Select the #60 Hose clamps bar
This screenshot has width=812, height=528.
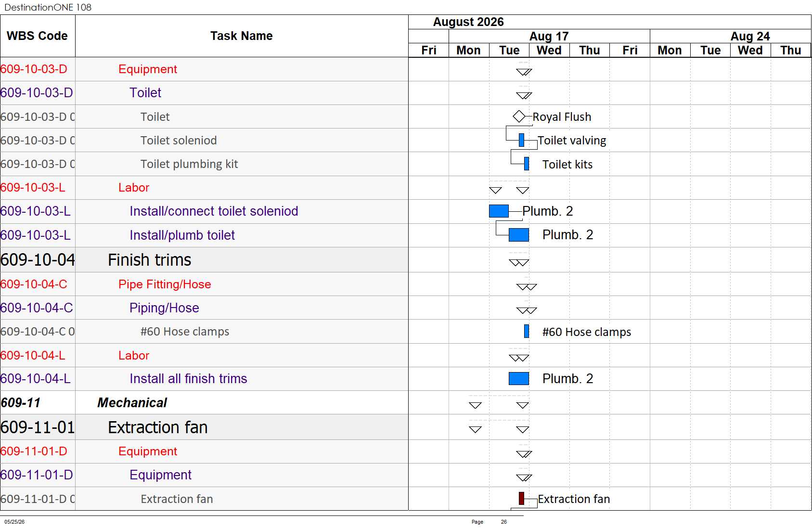pos(527,331)
